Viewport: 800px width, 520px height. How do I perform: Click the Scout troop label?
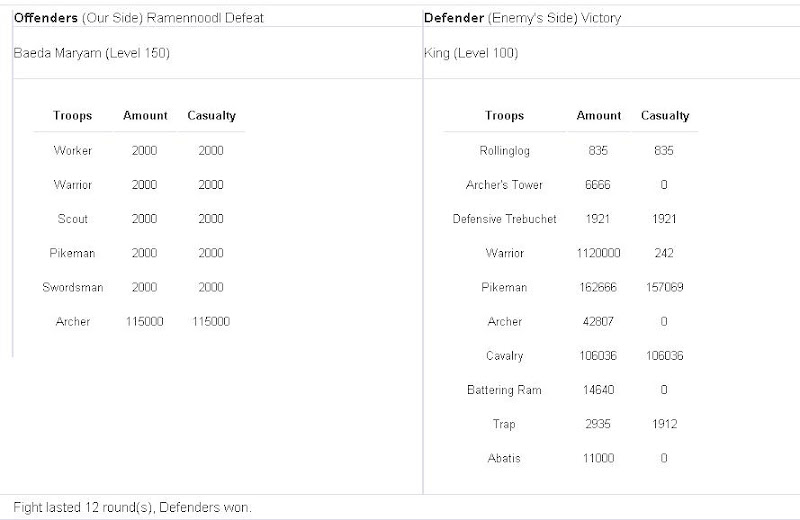click(72, 219)
